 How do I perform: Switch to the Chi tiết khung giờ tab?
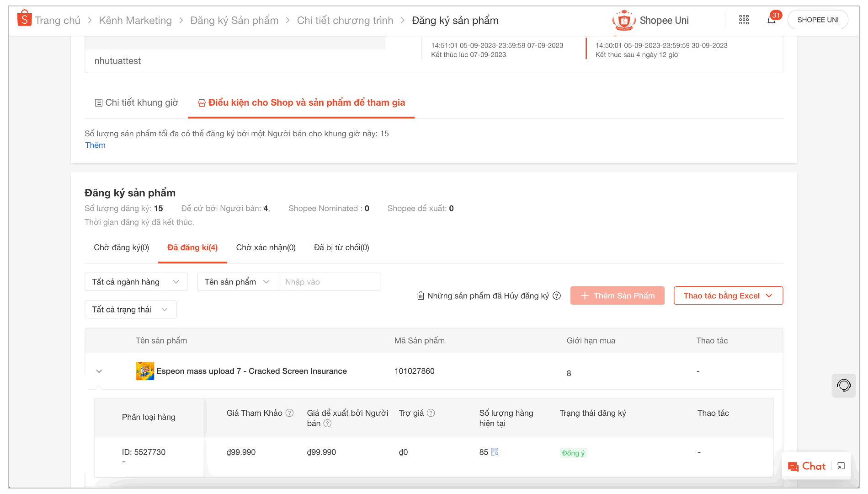click(136, 102)
